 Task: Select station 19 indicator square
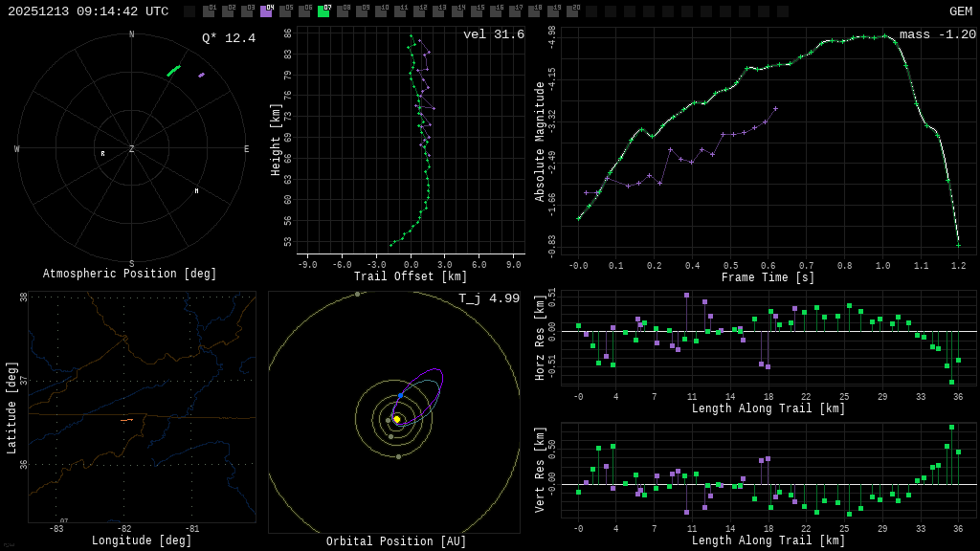(553, 11)
